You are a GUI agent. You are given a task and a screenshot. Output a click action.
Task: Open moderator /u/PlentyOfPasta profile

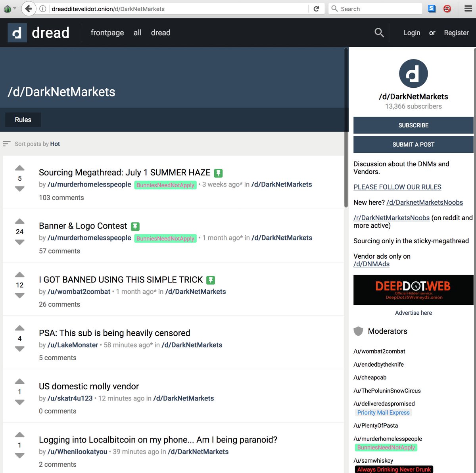(x=376, y=425)
